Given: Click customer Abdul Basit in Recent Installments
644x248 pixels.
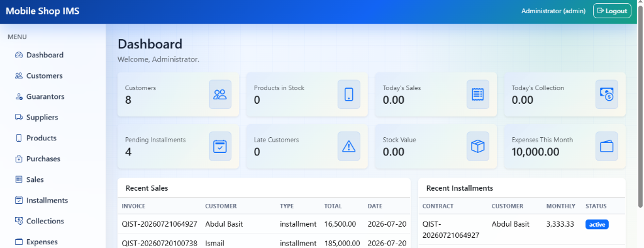Looking at the screenshot, I should 511,224.
